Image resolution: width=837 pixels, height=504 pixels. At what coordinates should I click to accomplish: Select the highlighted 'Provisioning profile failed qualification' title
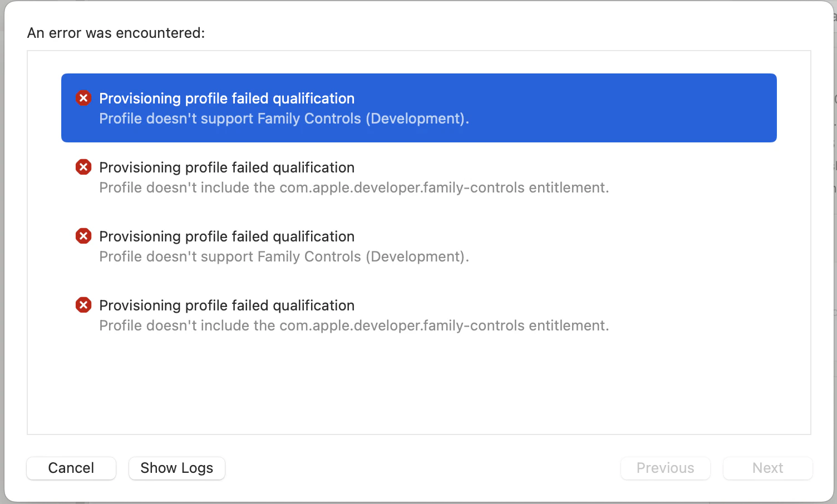click(227, 98)
